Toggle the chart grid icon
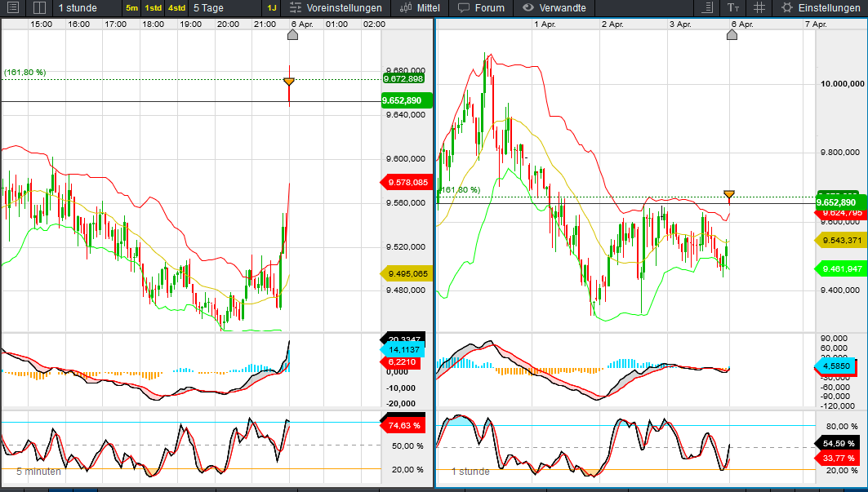 point(759,7)
